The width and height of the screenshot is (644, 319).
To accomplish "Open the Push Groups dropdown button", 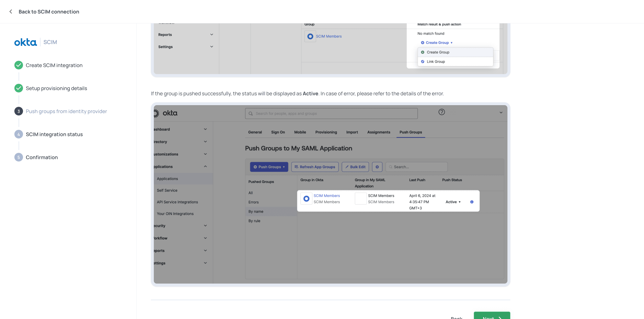I will [x=269, y=167].
